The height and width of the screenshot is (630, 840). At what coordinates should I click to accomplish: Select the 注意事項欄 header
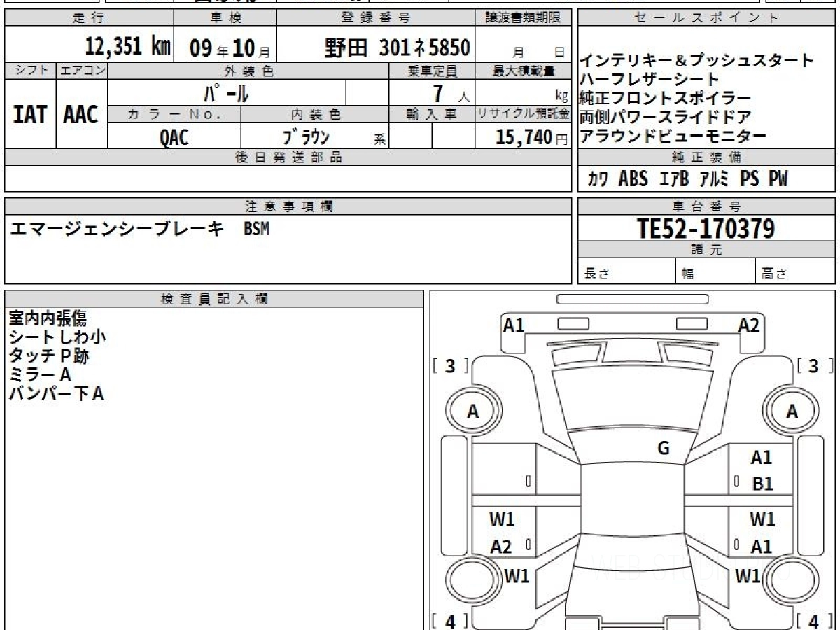click(x=288, y=206)
